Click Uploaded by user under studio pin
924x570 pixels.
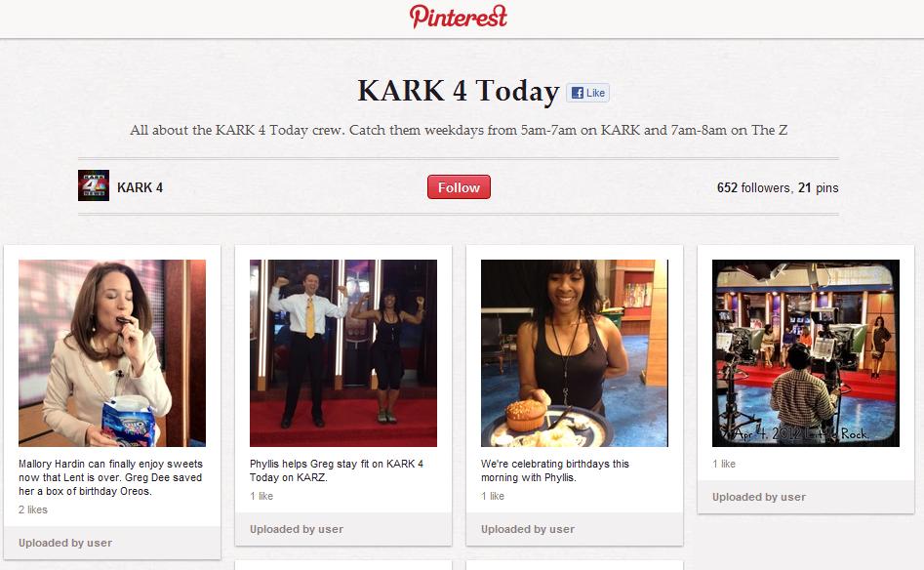coord(759,497)
